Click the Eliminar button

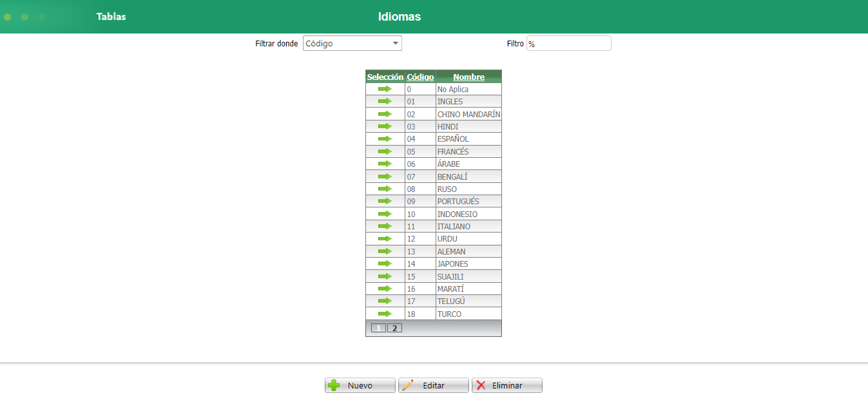(x=506, y=385)
